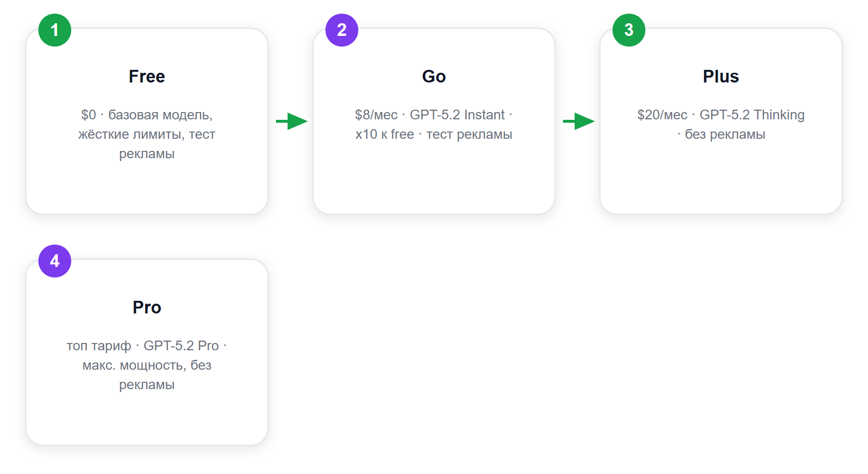
Task: Open the Plus plan card
Action: pyautogui.click(x=721, y=121)
